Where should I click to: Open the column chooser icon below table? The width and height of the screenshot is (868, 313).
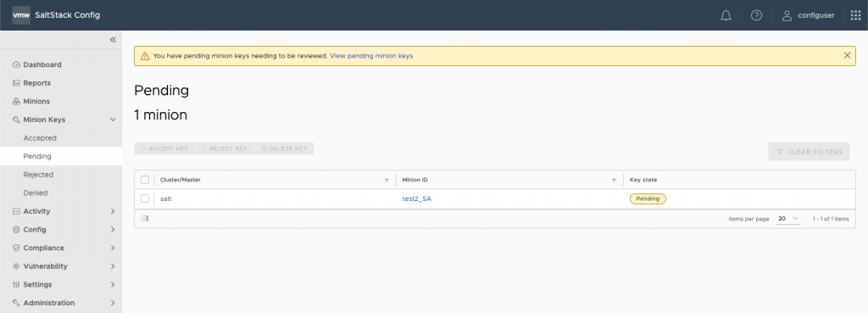coord(145,218)
